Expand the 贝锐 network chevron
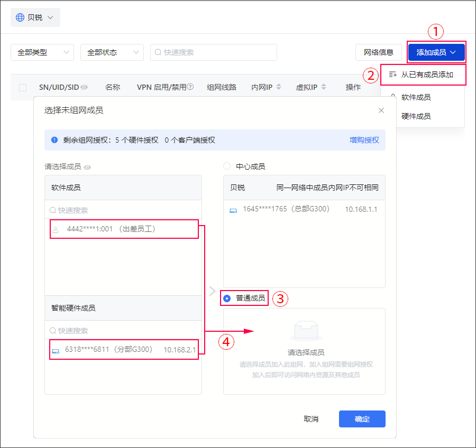 click(50, 17)
